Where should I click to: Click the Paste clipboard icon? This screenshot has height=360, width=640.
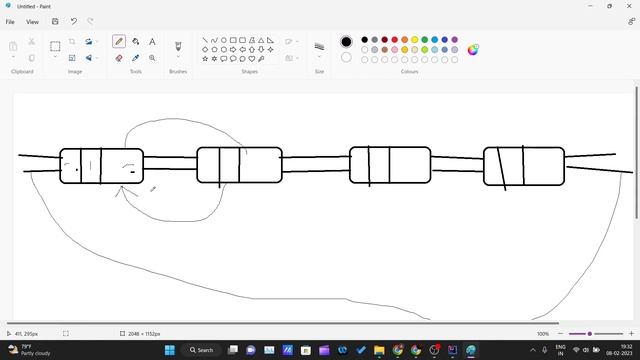click(13, 46)
